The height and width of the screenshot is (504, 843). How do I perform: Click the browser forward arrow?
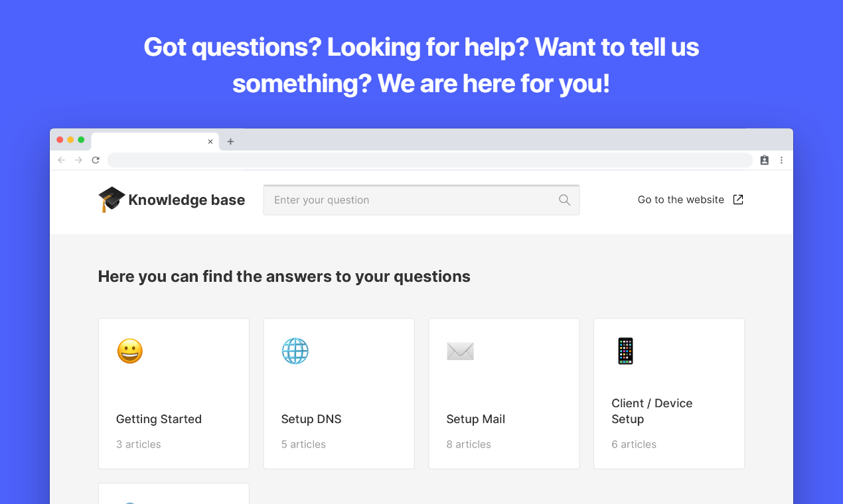pyautogui.click(x=78, y=160)
